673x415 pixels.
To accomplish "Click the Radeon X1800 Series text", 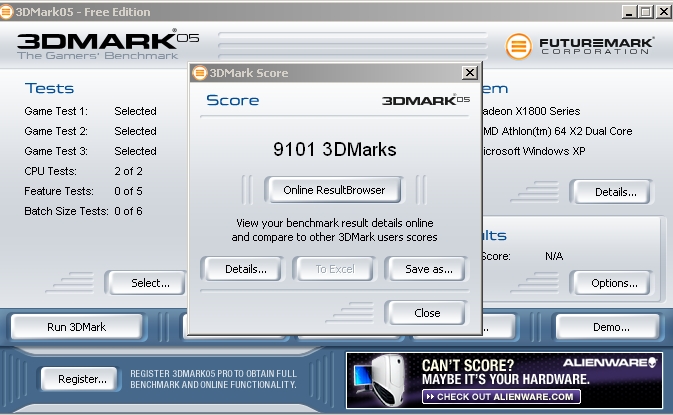I will point(531,111).
